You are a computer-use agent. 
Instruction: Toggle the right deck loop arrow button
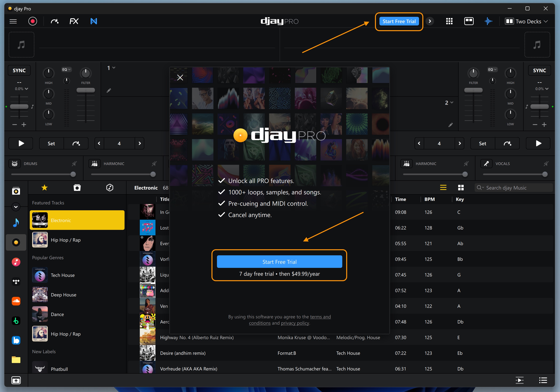pyautogui.click(x=507, y=144)
